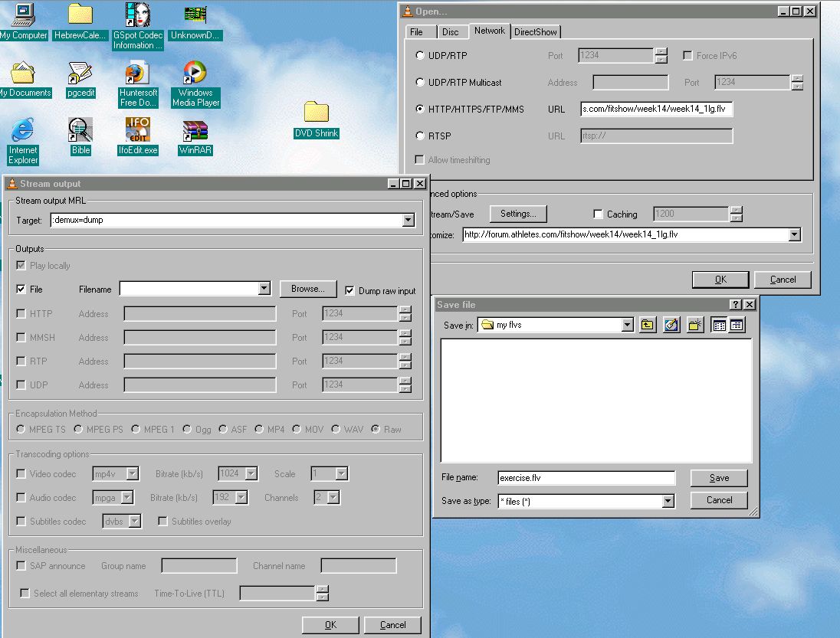Expand the Target MRL dropdown
The height and width of the screenshot is (638, 840).
tap(409, 220)
